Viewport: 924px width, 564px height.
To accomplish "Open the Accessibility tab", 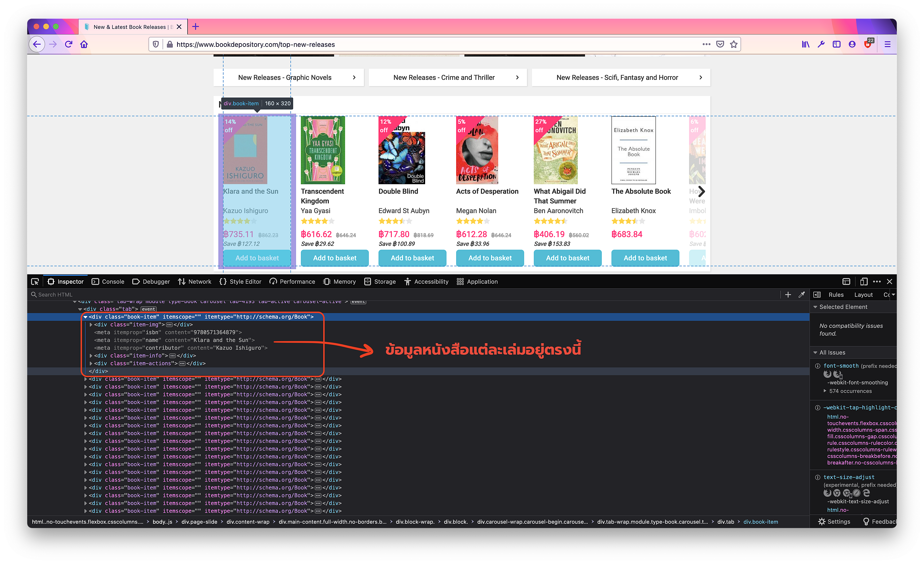I will [426, 282].
